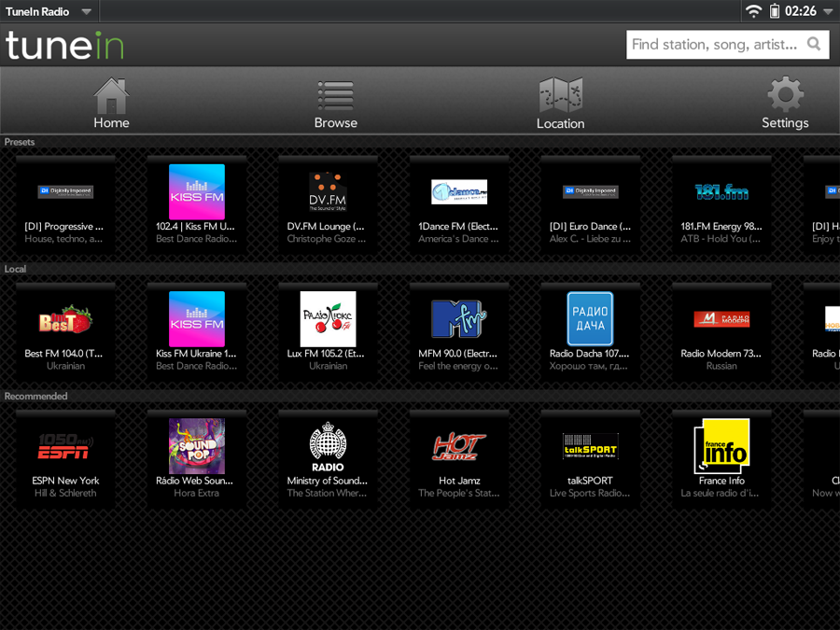Play Best FM 104.0 strawberry logo
This screenshot has width=840, height=630.
tap(65, 319)
